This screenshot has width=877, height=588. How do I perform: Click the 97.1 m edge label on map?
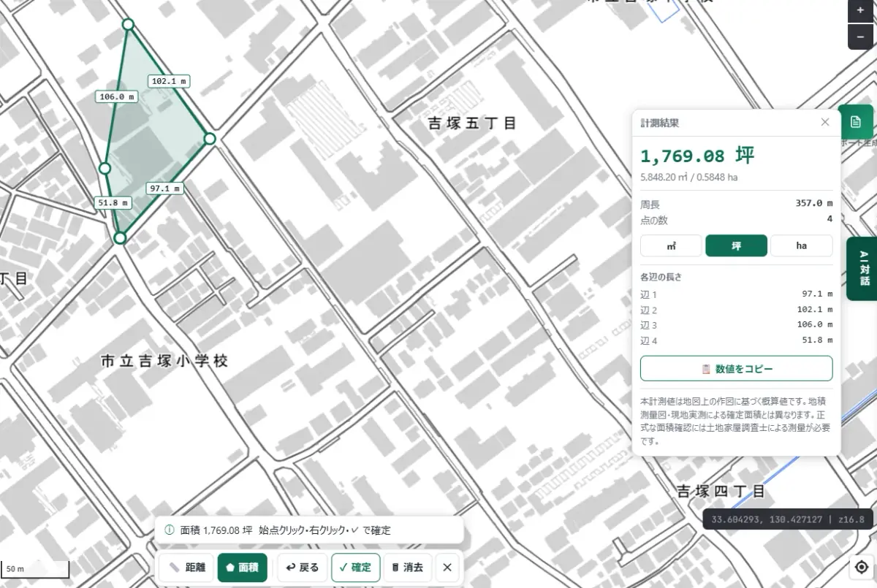[164, 188]
